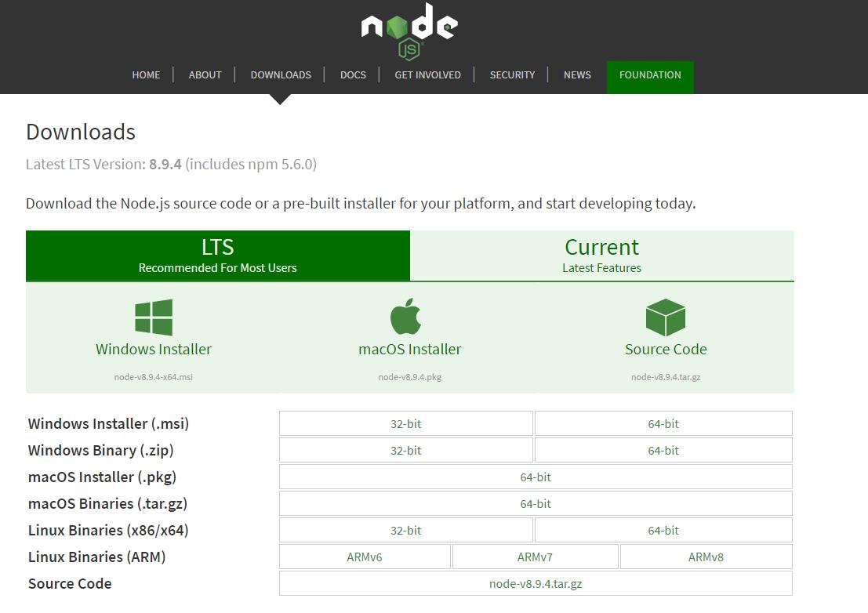
Task: Open the Security nav item
Action: click(x=512, y=75)
